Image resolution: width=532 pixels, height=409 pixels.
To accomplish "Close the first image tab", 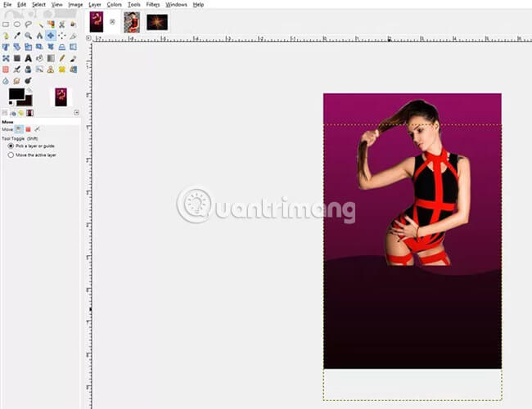I will tap(112, 22).
